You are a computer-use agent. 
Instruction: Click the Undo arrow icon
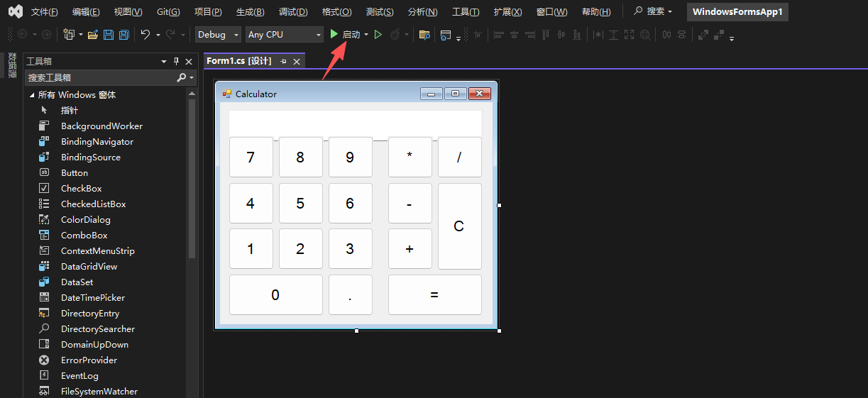pos(145,34)
